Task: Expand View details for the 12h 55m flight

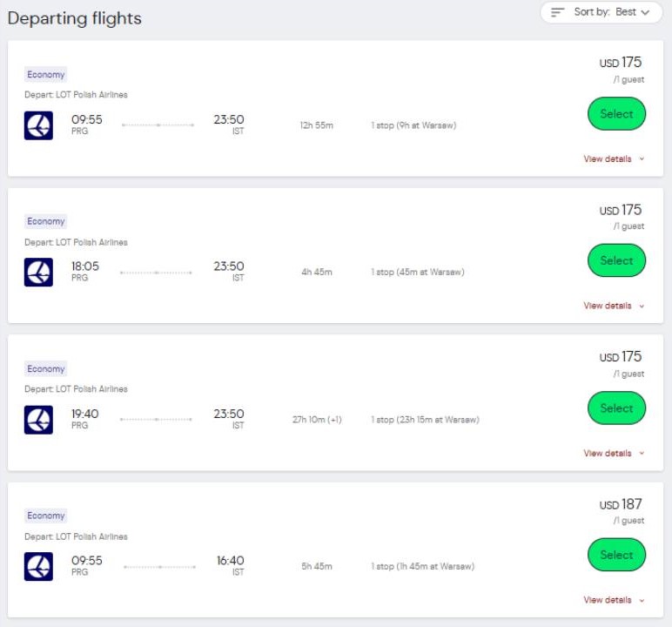Action: [614, 159]
